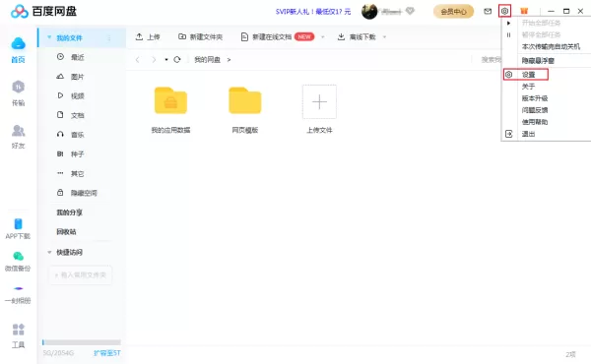The image size is (591, 364).
Task: Go back with the left arrow
Action: [x=138, y=59]
